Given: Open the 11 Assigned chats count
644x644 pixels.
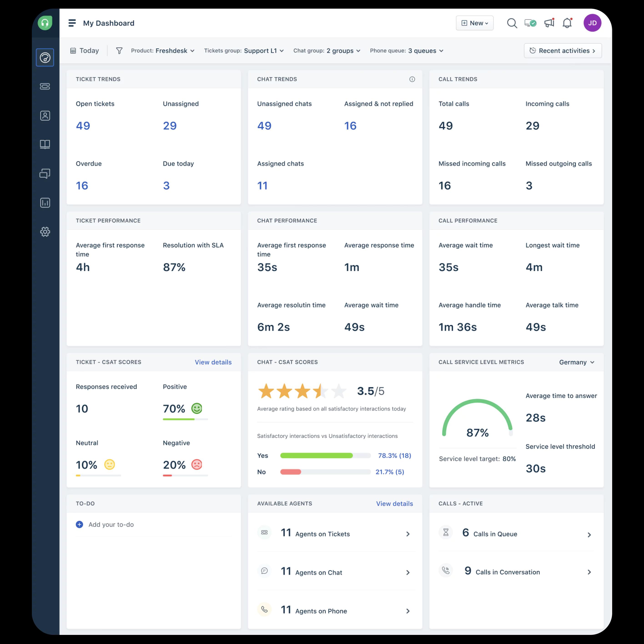Looking at the screenshot, I should click(262, 186).
